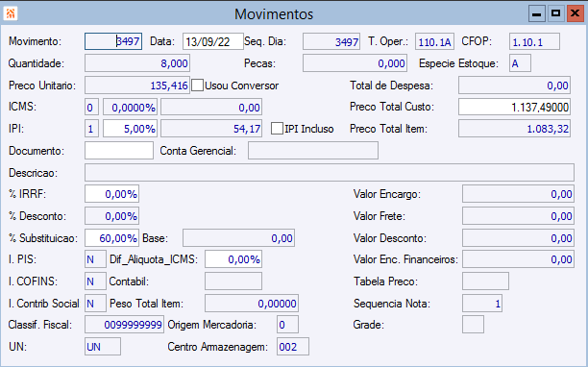Click the empty Grade field

coord(473,325)
